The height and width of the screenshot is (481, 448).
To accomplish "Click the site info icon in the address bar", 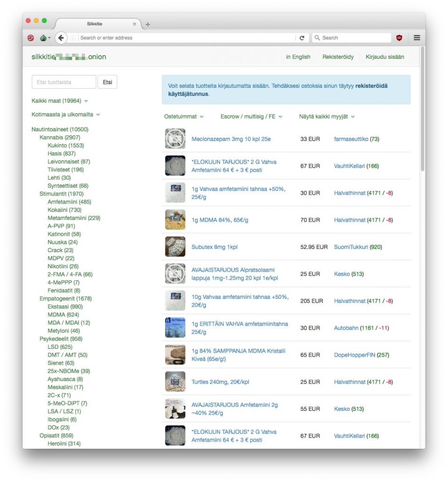I will 73,38.
